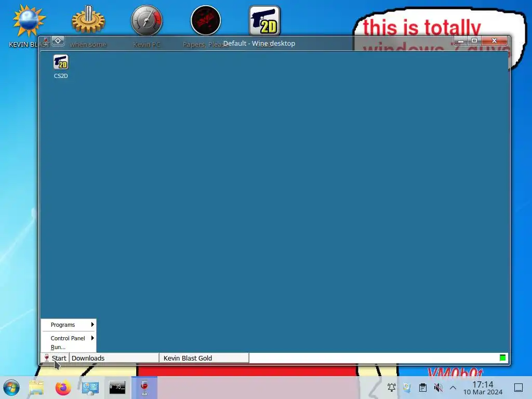Select the Wine glass taskbar entry
Image resolution: width=532 pixels, height=399 pixels.
coord(144,388)
